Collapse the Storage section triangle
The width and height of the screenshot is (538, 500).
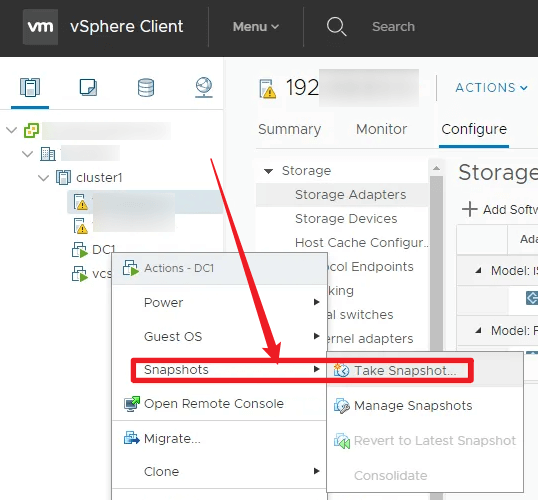(x=268, y=171)
